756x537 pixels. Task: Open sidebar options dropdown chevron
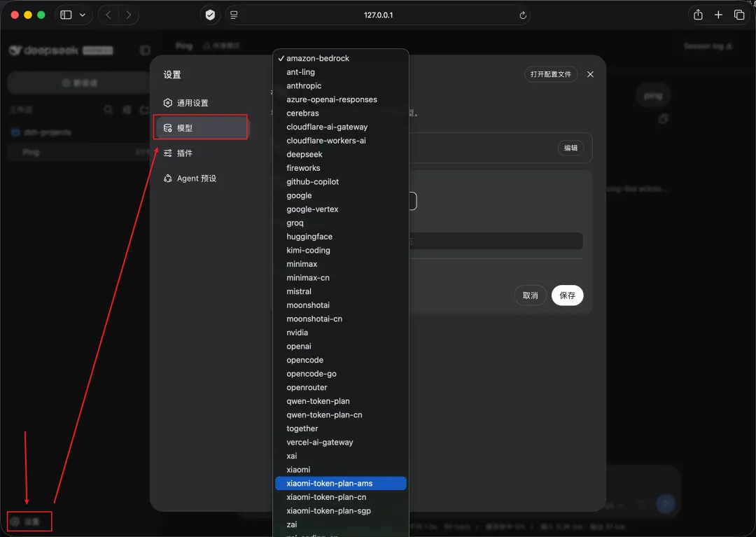pyautogui.click(x=83, y=15)
